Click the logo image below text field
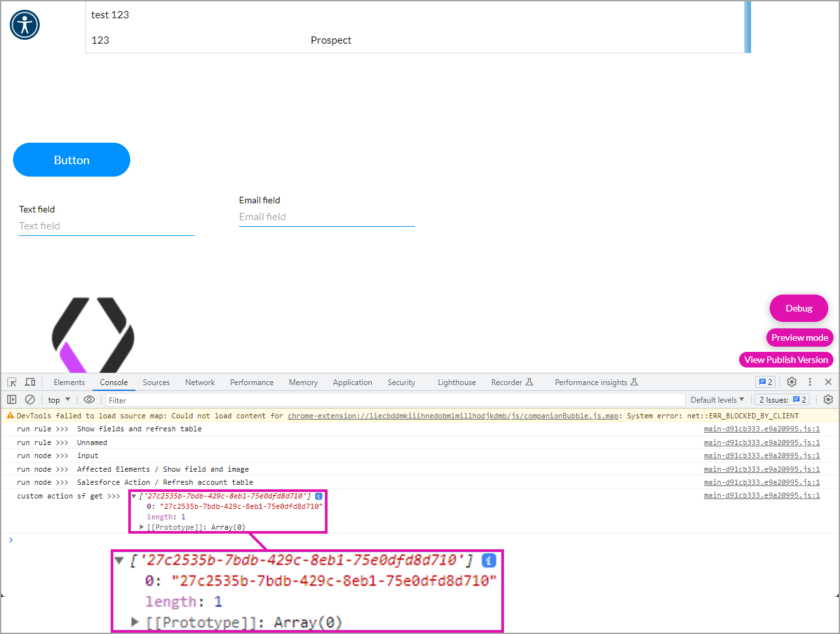The width and height of the screenshot is (840, 634). coord(93,335)
